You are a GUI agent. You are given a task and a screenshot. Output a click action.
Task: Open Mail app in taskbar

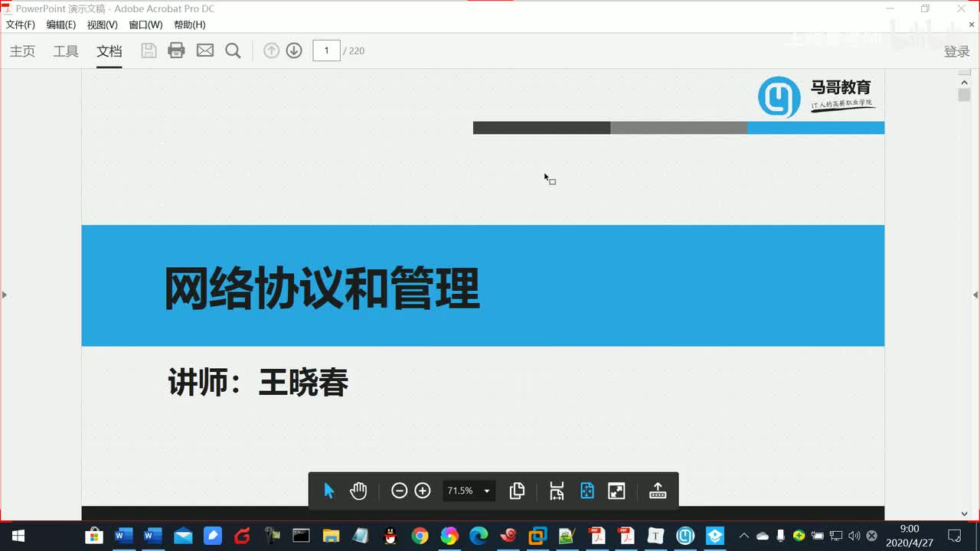183,536
